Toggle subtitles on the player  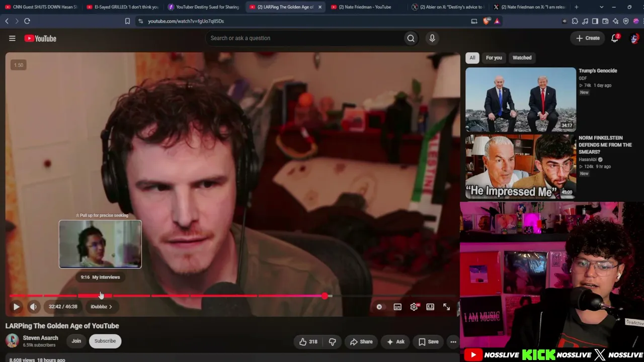pos(397,307)
